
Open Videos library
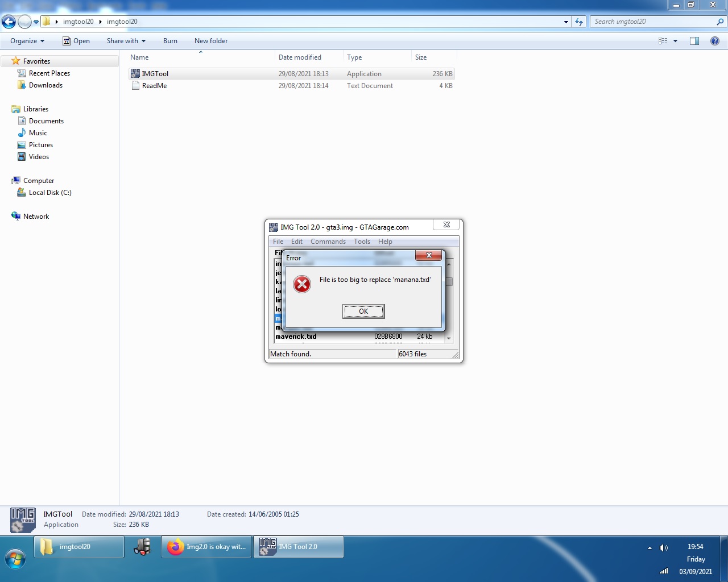39,157
